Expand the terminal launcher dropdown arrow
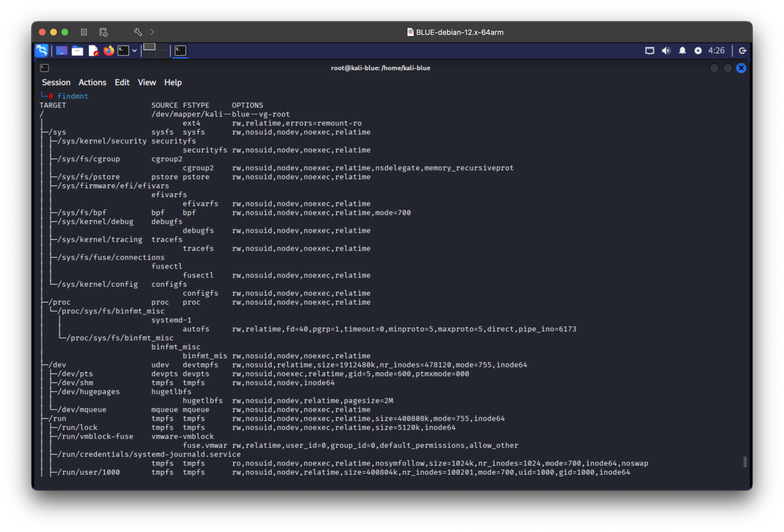This screenshot has width=784, height=532. pos(135,51)
